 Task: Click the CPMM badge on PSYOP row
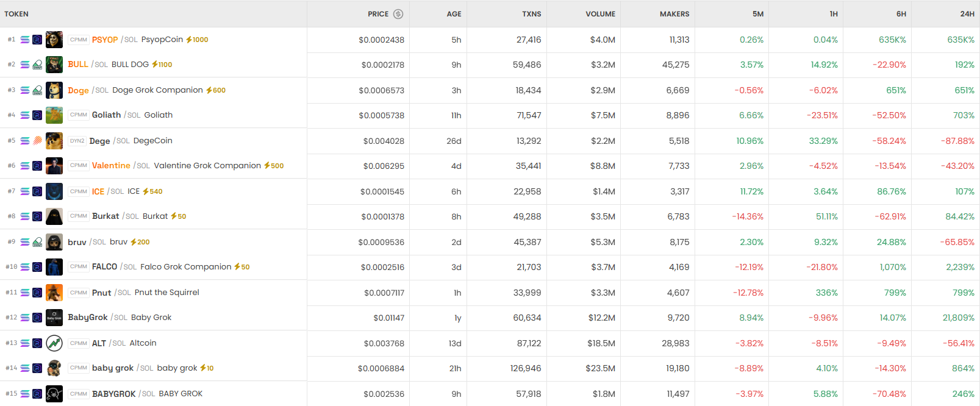(79, 40)
